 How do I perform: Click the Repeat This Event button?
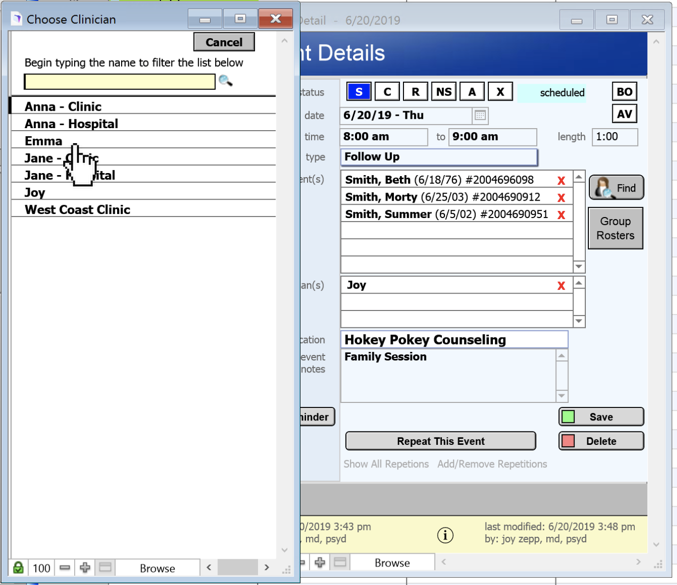coord(440,441)
